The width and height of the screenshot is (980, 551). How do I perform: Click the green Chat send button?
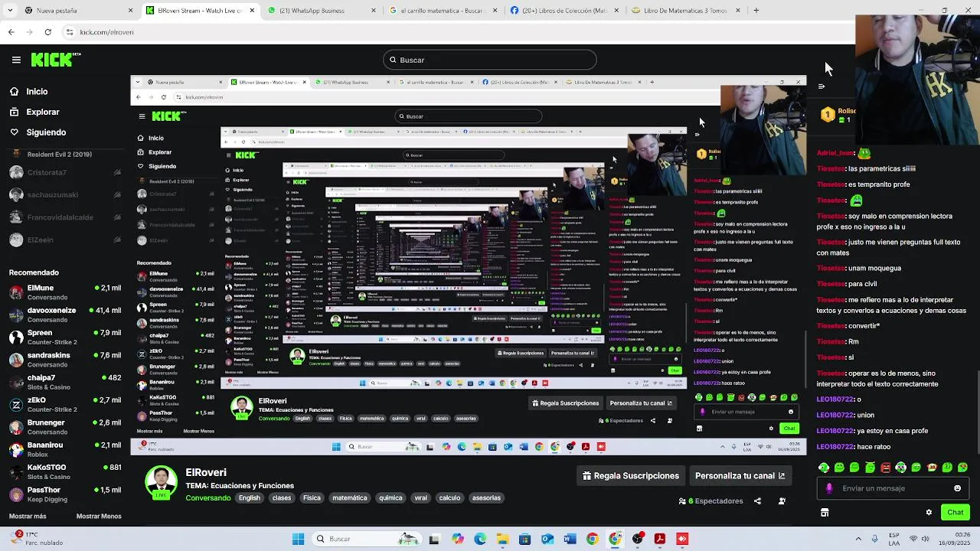click(955, 513)
